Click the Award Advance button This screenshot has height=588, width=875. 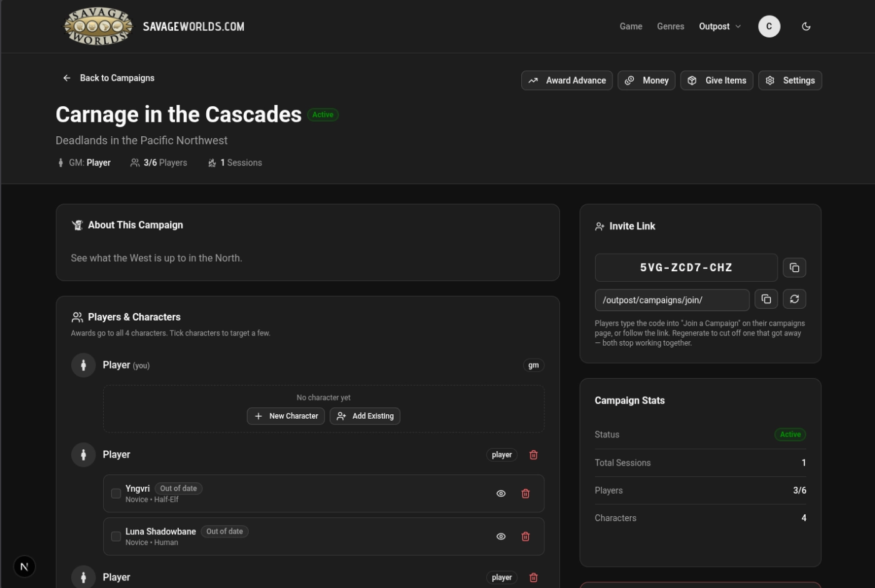coord(567,81)
